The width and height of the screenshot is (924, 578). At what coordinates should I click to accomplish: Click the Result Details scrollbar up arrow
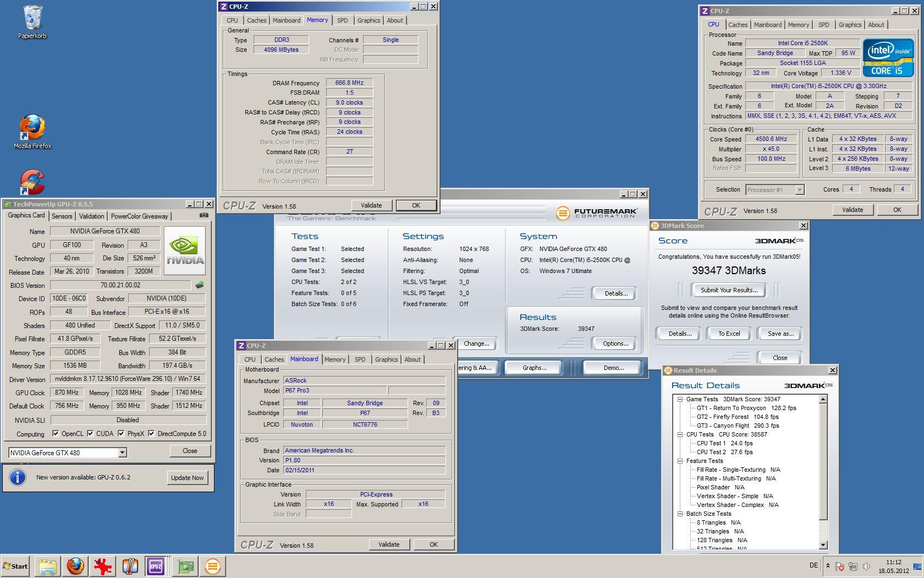tap(823, 399)
